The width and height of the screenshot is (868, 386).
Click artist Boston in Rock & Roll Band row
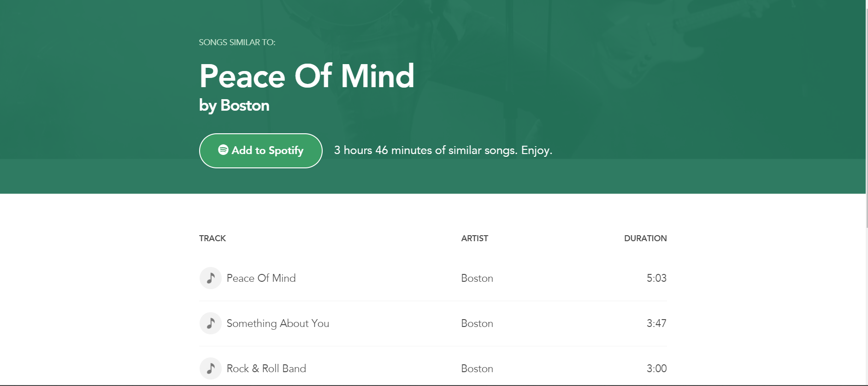[x=477, y=368]
